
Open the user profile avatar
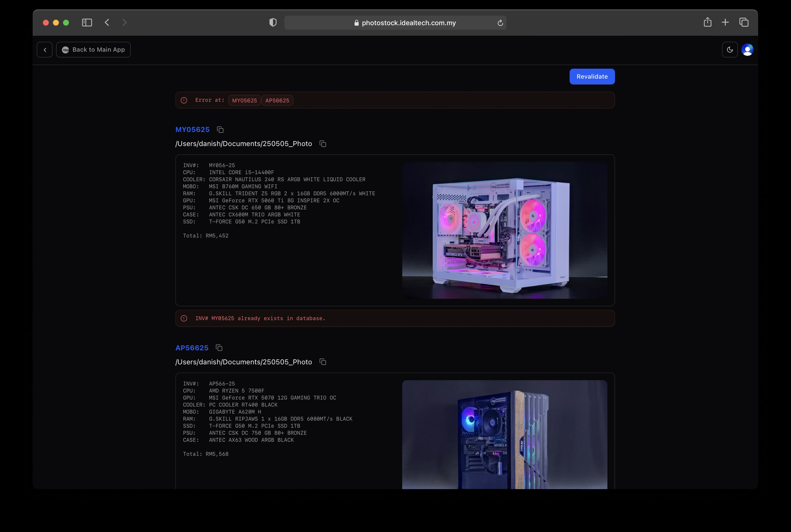click(x=747, y=50)
